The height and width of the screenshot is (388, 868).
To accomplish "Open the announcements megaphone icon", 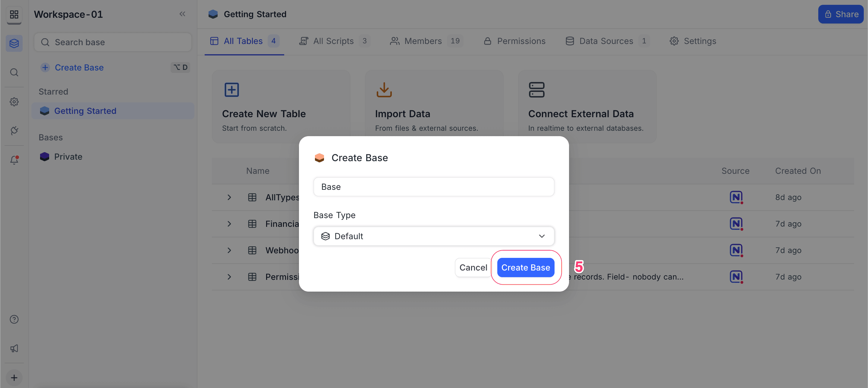I will click(14, 348).
